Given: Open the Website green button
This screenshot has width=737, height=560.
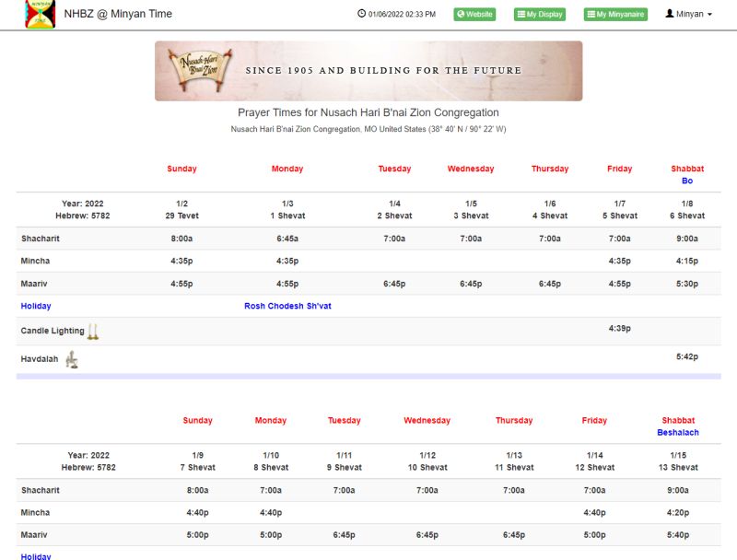Looking at the screenshot, I should (x=474, y=14).
